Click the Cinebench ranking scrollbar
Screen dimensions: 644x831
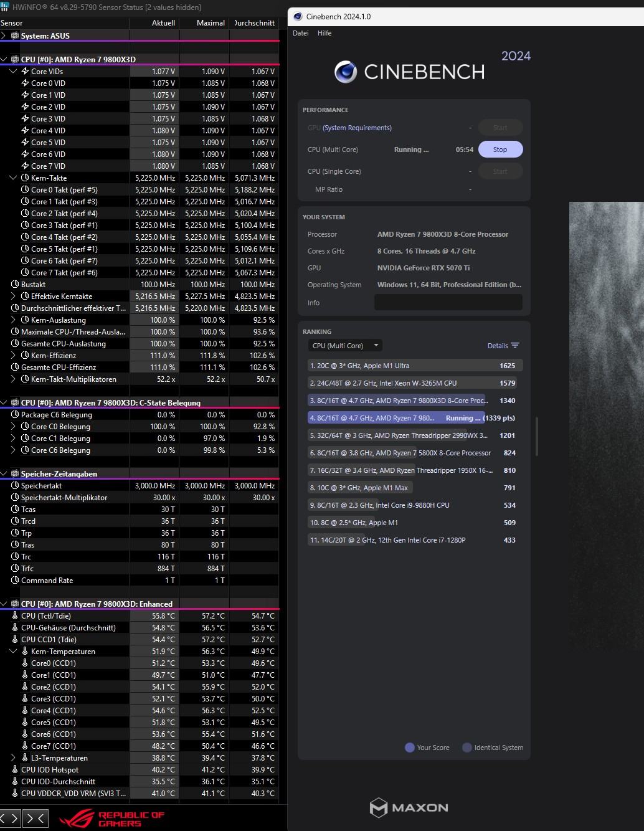click(x=536, y=436)
